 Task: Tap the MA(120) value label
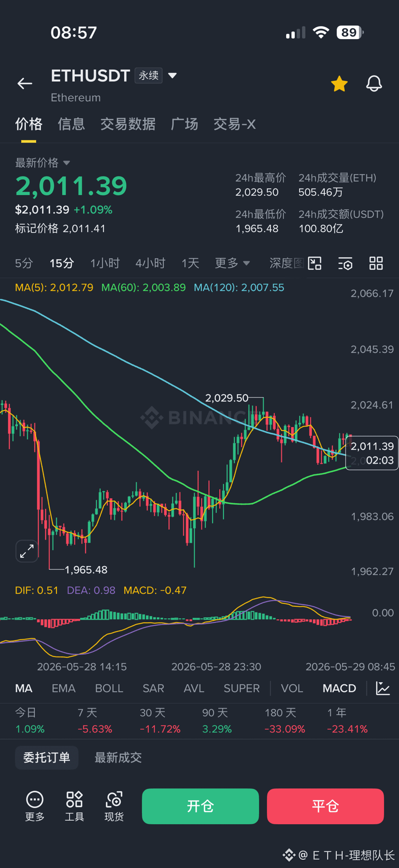pyautogui.click(x=239, y=288)
